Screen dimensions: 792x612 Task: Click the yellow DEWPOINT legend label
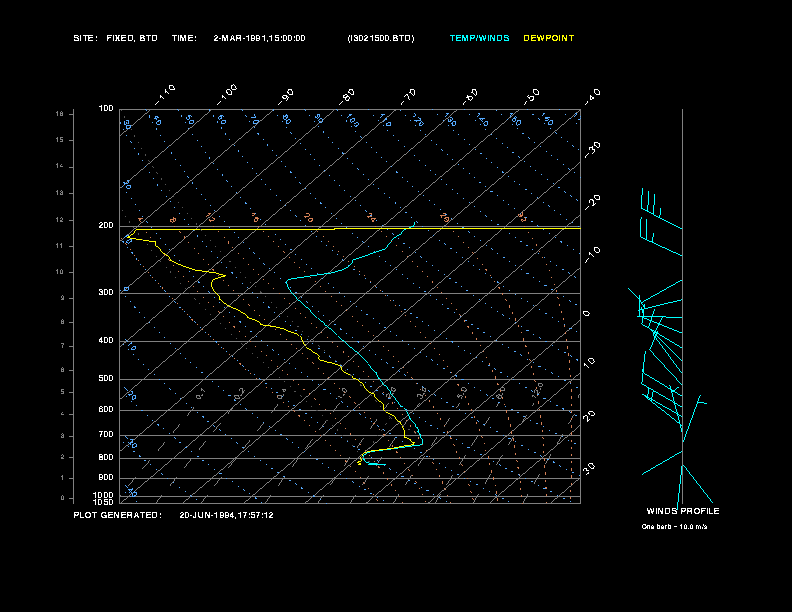549,38
